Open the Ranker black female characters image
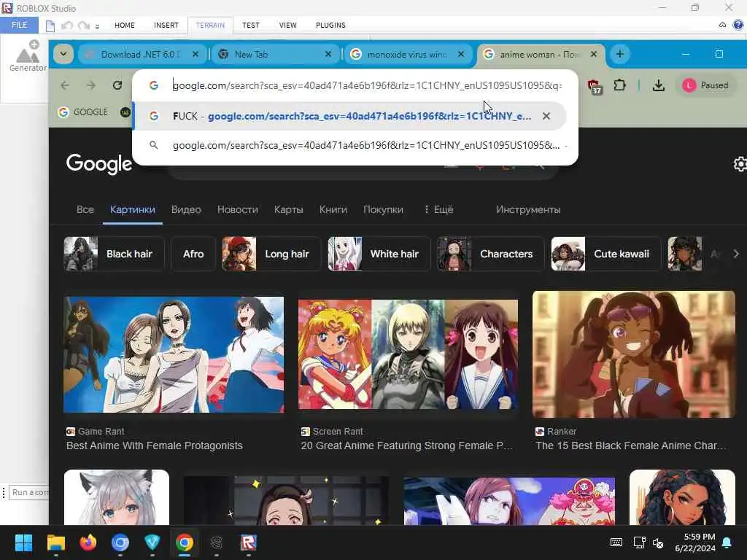Image resolution: width=747 pixels, height=560 pixels. (634, 355)
